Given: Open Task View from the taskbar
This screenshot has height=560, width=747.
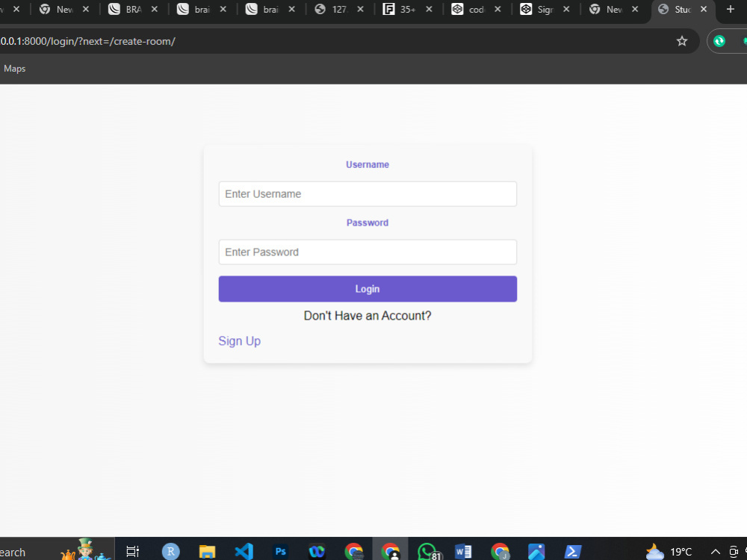Looking at the screenshot, I should [132, 552].
